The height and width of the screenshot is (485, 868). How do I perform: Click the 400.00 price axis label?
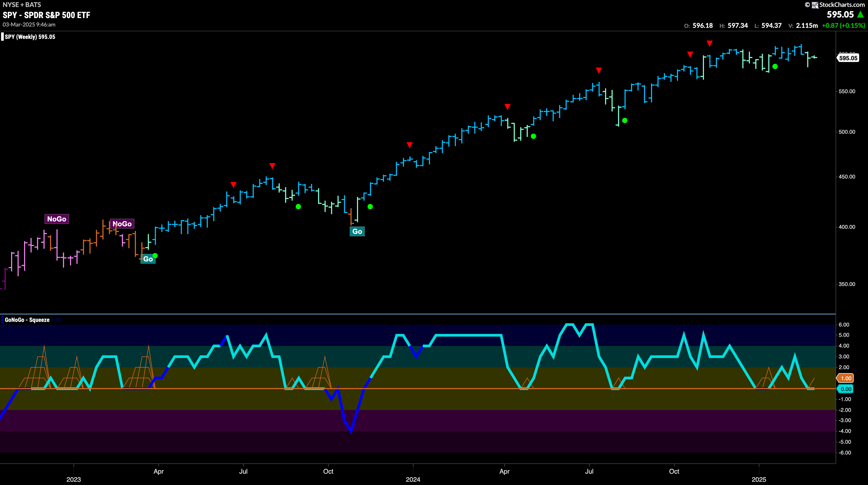pyautogui.click(x=847, y=227)
